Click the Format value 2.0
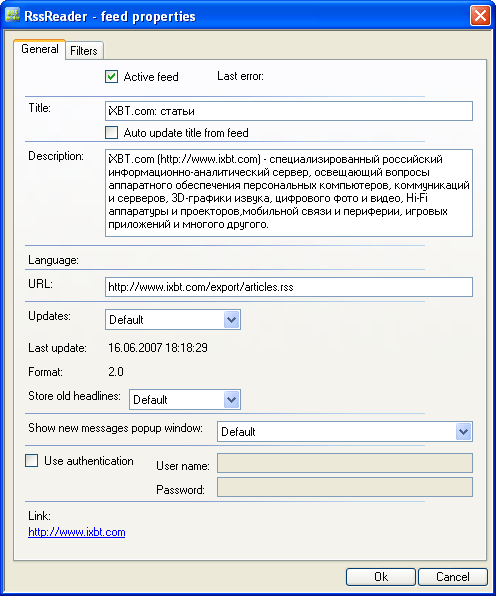 point(116,372)
